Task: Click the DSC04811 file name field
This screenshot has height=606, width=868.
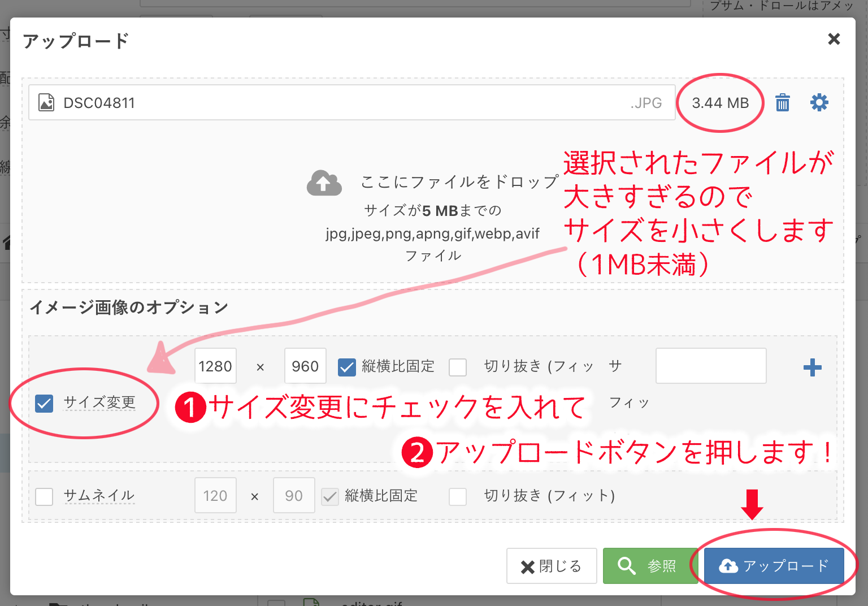Action: click(339, 103)
